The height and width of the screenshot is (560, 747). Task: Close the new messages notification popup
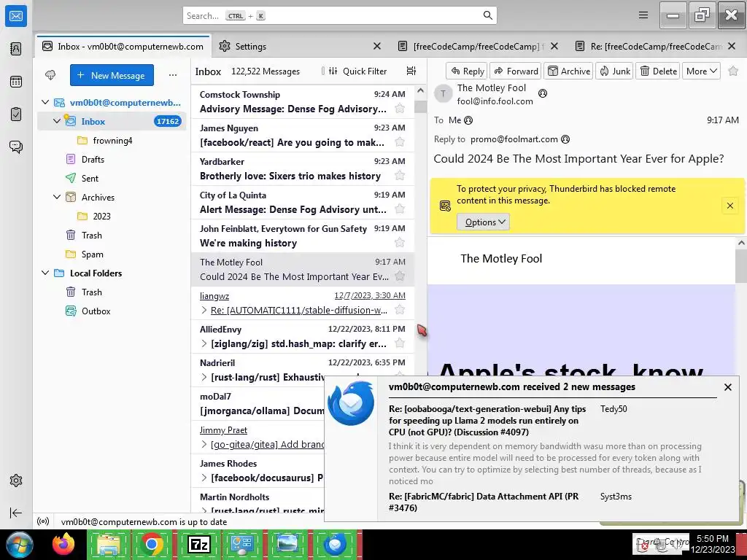(727, 387)
